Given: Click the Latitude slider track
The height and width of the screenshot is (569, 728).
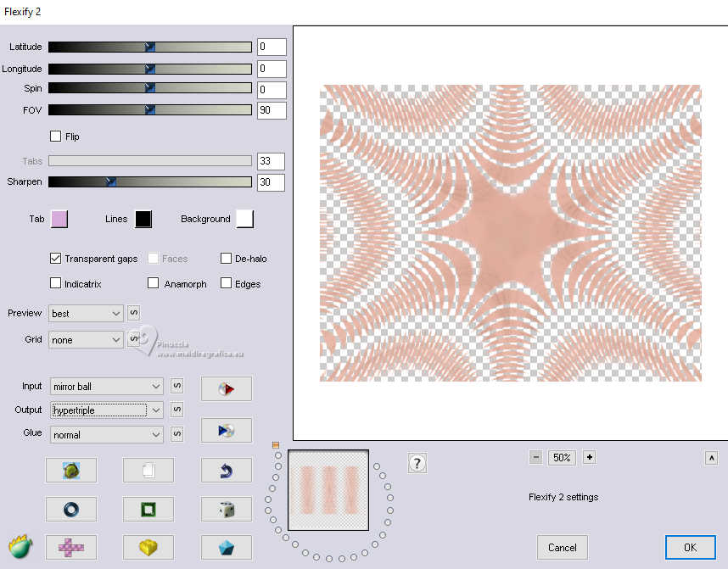Looking at the screenshot, I should point(150,47).
